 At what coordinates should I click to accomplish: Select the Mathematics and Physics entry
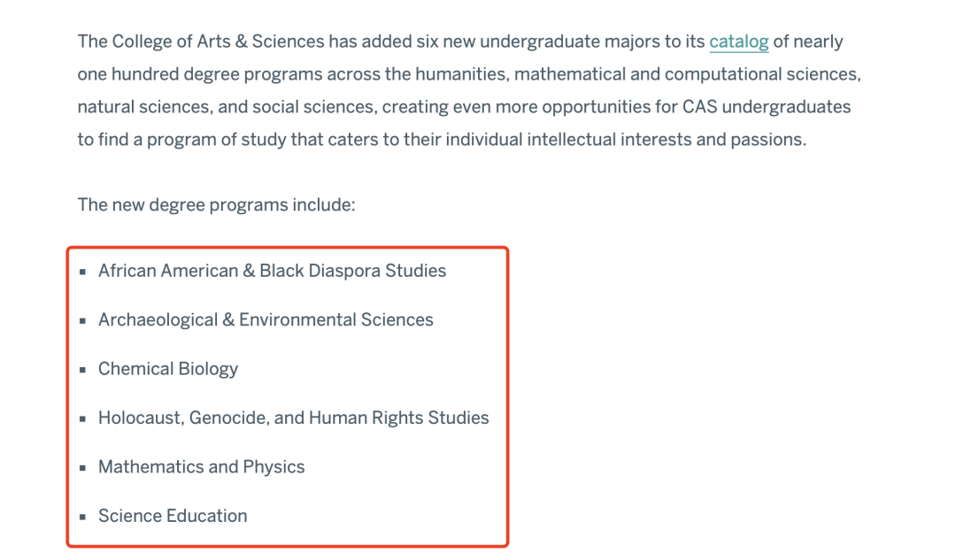pos(201,467)
